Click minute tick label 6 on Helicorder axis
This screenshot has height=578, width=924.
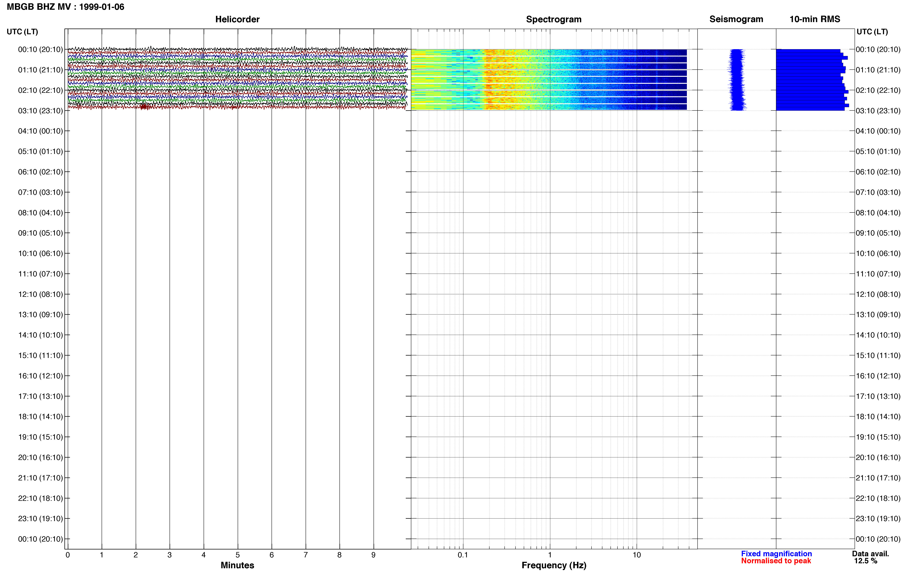click(x=272, y=555)
